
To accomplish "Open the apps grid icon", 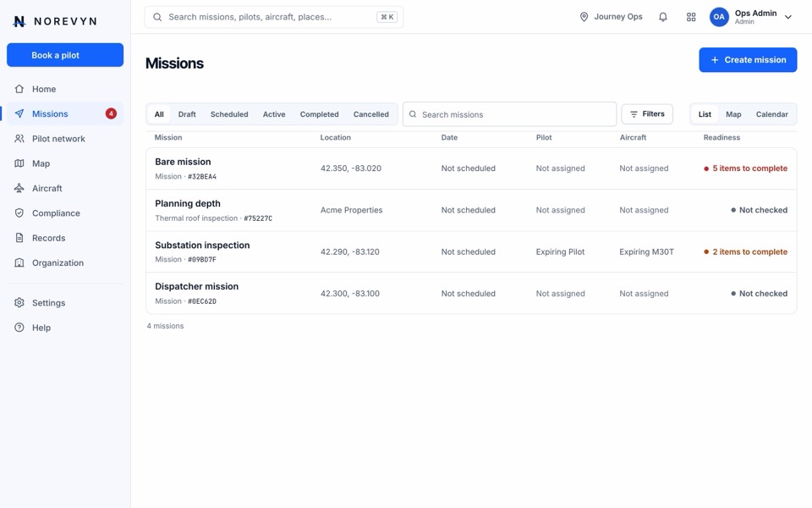I will [691, 17].
